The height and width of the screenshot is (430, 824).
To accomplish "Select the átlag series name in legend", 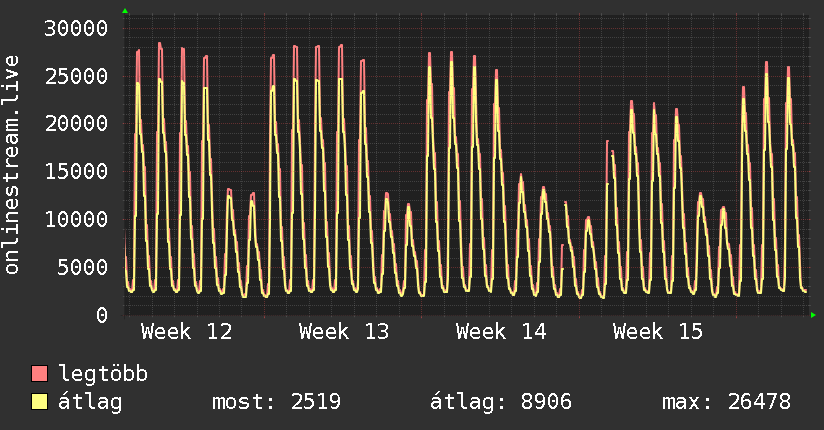I will [x=91, y=402].
